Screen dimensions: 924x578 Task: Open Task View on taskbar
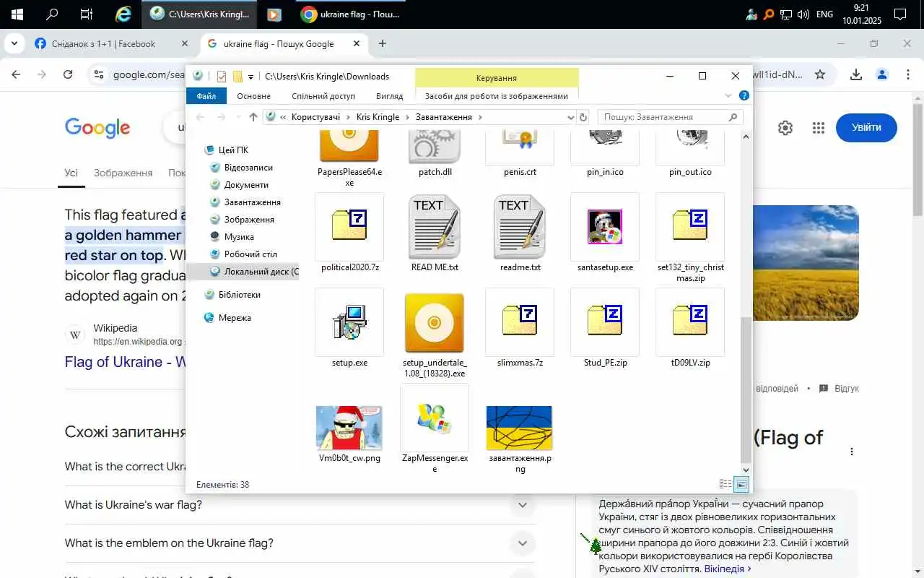(87, 14)
